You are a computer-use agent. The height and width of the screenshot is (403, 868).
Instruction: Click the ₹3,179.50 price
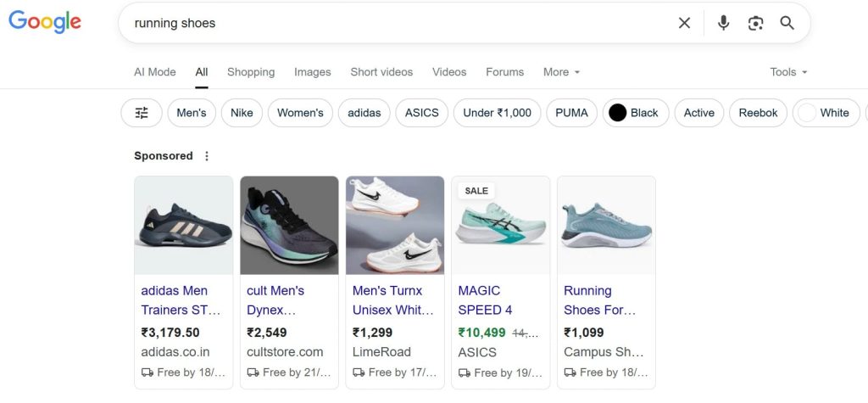click(x=170, y=333)
